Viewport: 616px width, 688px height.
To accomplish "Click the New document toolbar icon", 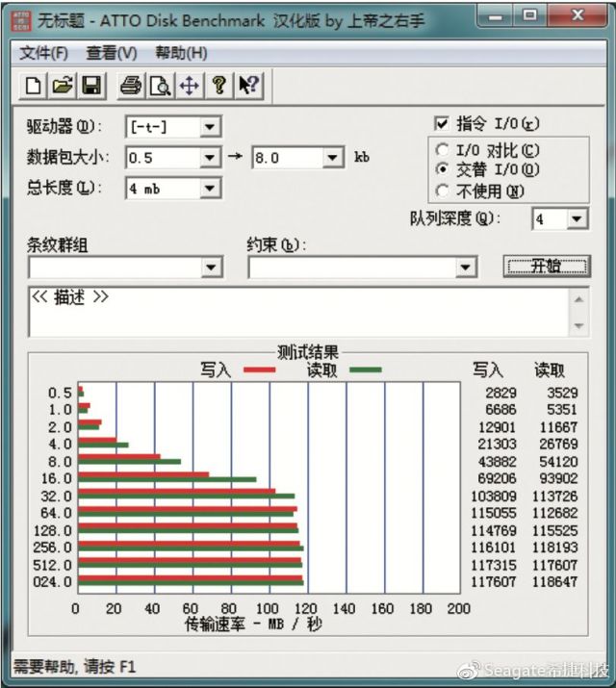I will pyautogui.click(x=34, y=86).
